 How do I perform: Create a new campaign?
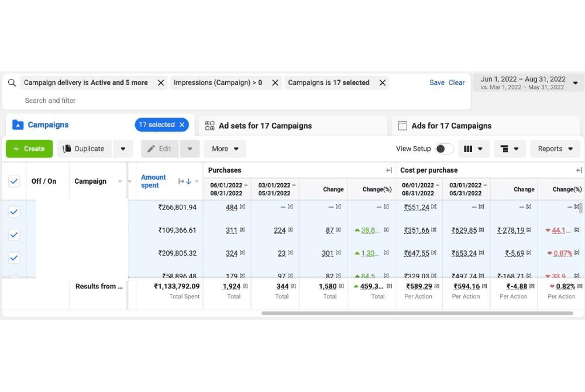[x=29, y=149]
